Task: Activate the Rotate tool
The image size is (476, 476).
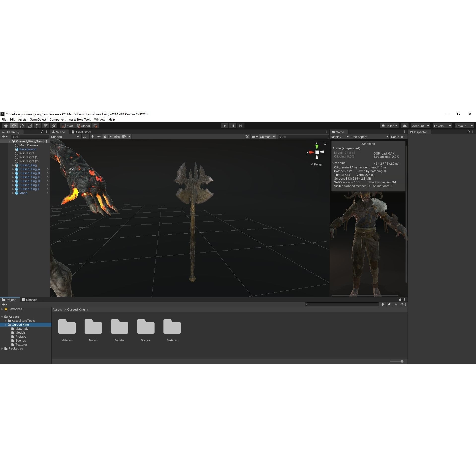Action: pos(22,126)
